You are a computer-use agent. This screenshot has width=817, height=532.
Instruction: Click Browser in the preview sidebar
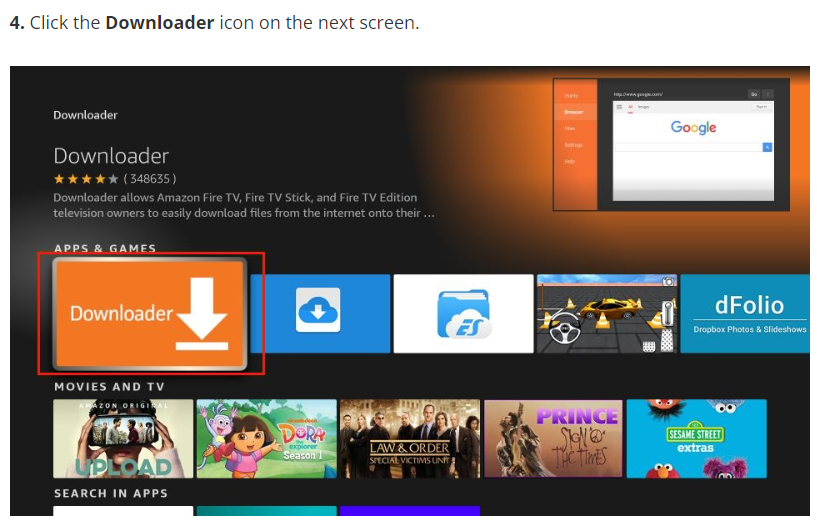573,112
